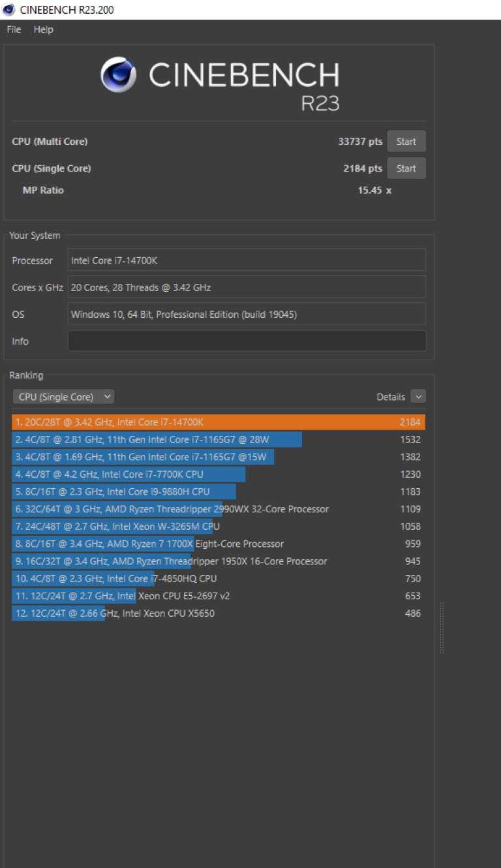This screenshot has width=501, height=868.
Task: Open the Help menu
Action: [44, 29]
